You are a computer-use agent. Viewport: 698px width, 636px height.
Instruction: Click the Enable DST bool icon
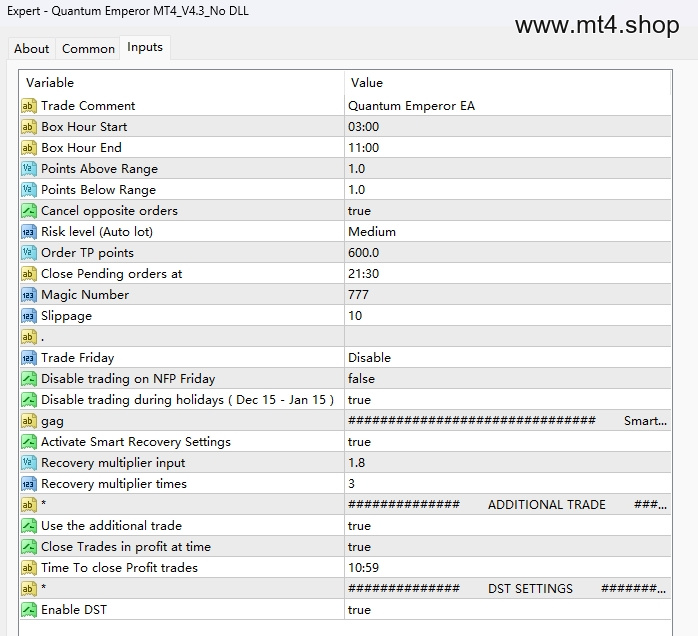pyautogui.click(x=28, y=610)
